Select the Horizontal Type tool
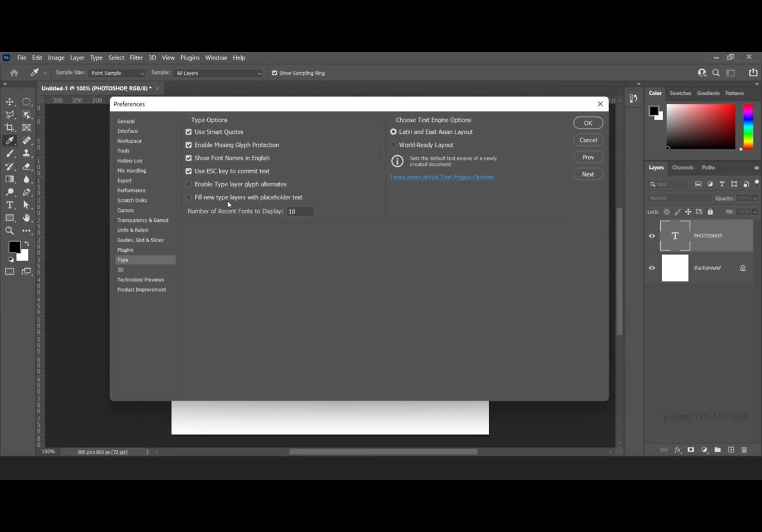The height and width of the screenshot is (532, 762). coord(10,205)
